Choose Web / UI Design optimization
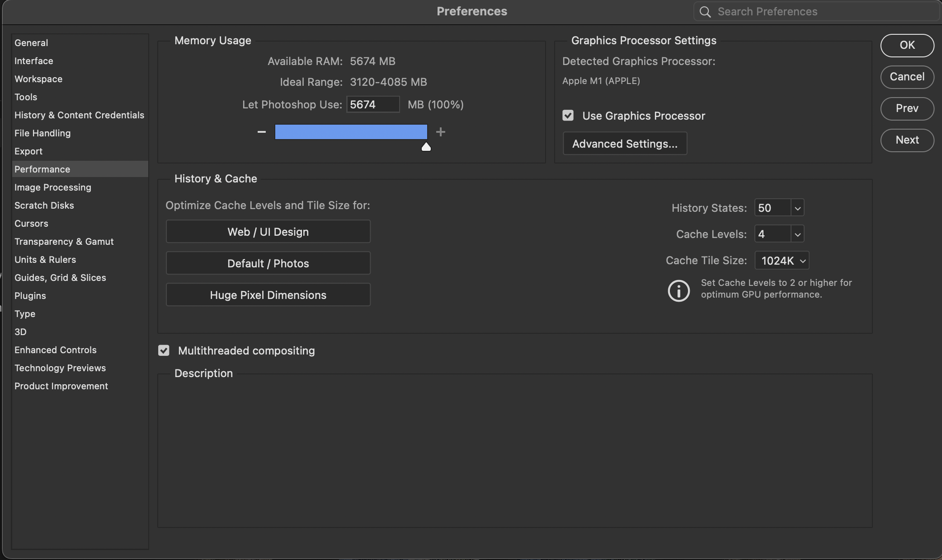The width and height of the screenshot is (942, 560). click(268, 232)
